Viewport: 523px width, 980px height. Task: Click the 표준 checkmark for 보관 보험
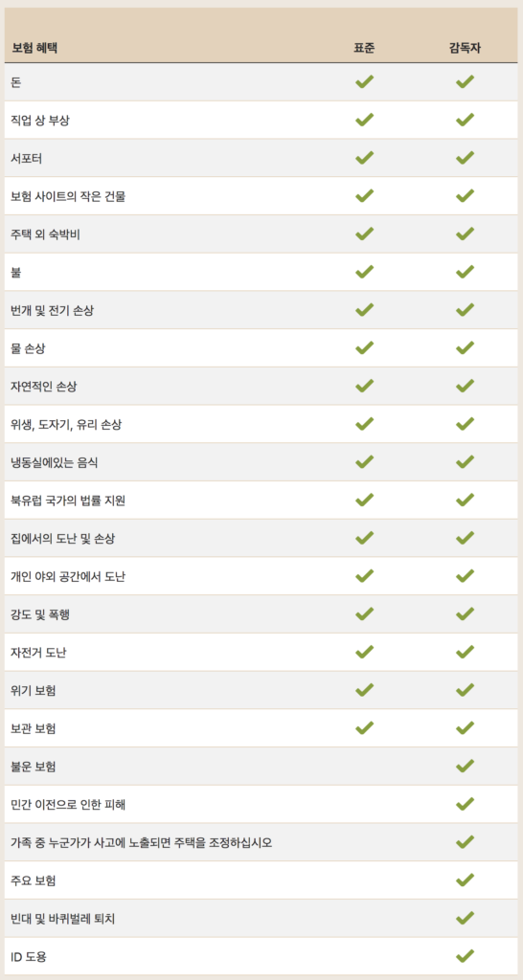[x=364, y=728]
